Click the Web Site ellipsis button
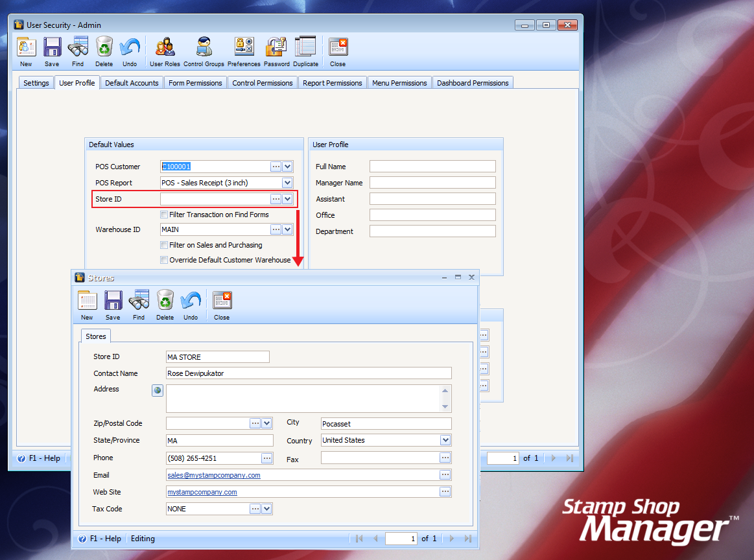This screenshot has height=560, width=754. 445,492
